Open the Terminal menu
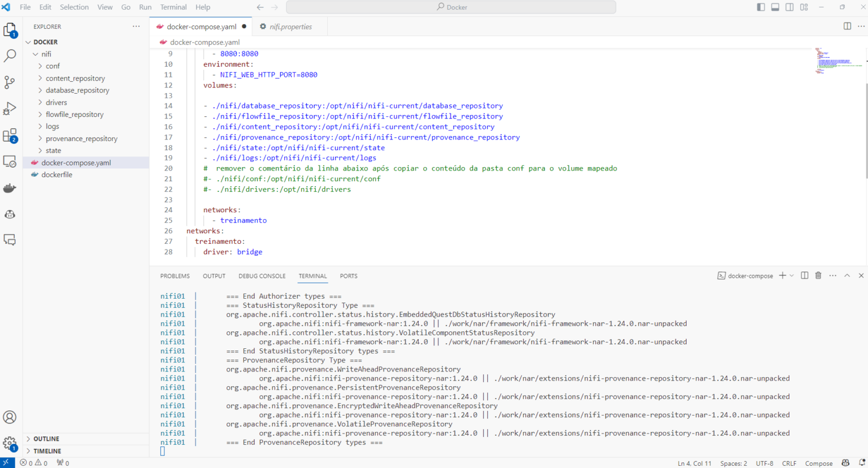 click(x=173, y=7)
